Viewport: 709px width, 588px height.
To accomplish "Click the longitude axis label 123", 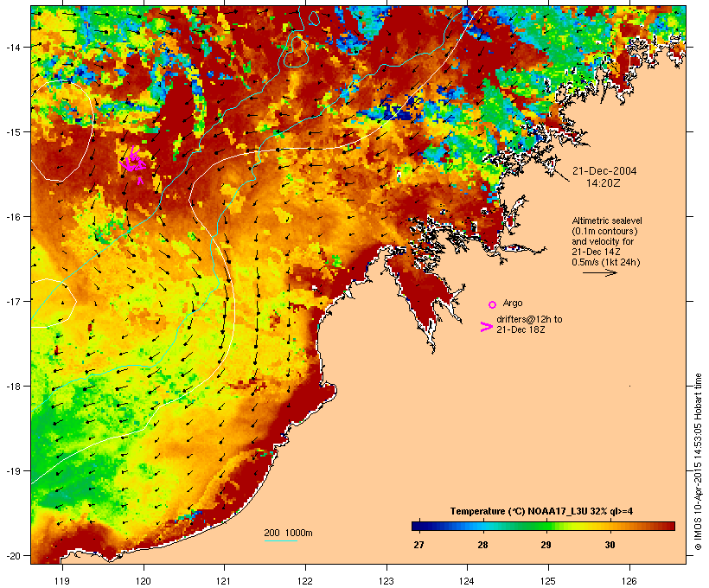I will [386, 581].
